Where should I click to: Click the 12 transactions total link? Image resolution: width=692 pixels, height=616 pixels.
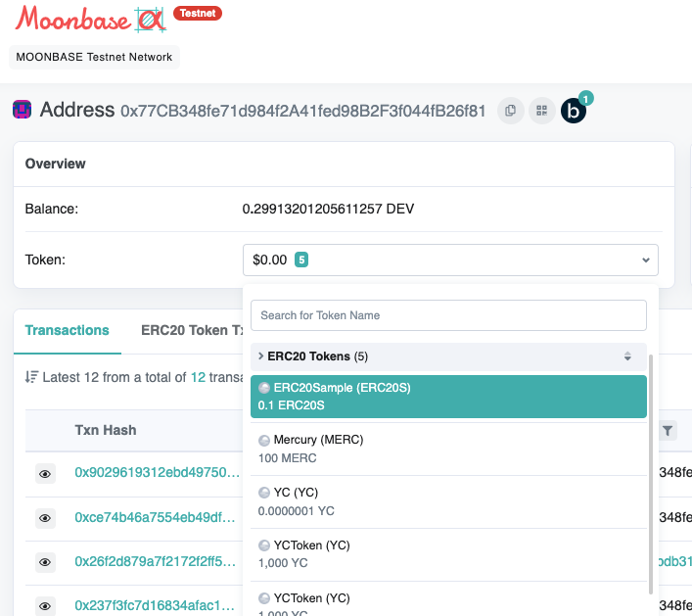(198, 377)
